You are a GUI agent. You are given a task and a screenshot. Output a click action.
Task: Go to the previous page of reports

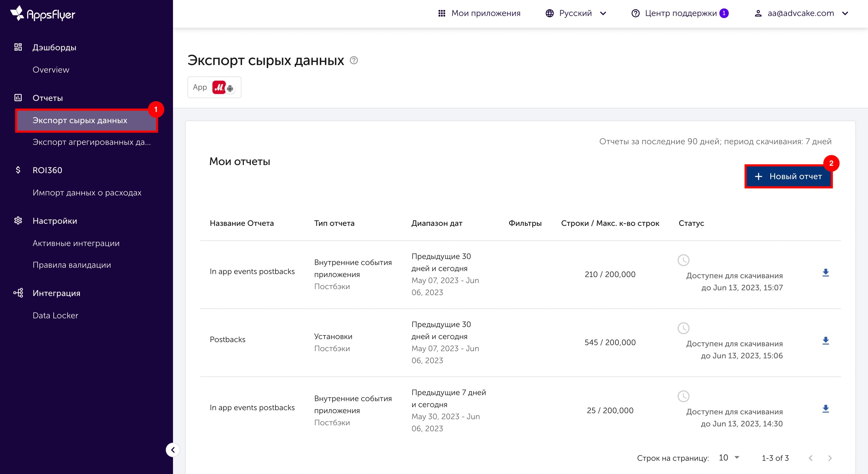tap(811, 458)
